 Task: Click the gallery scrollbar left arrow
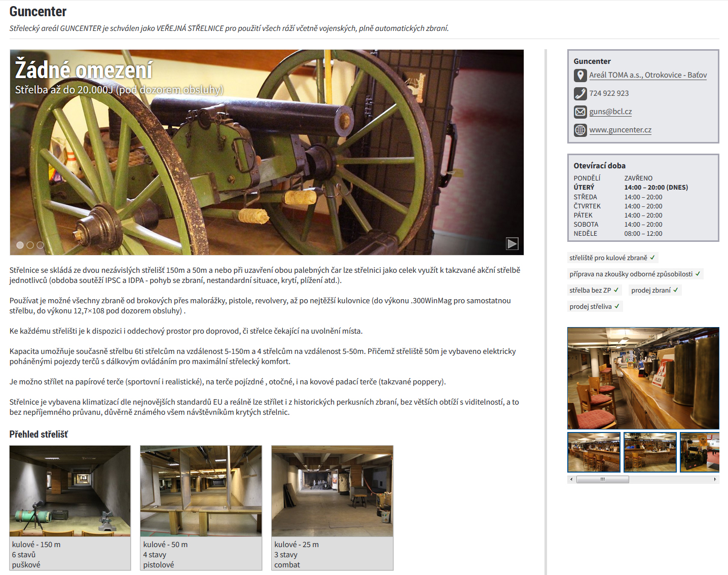point(571,479)
